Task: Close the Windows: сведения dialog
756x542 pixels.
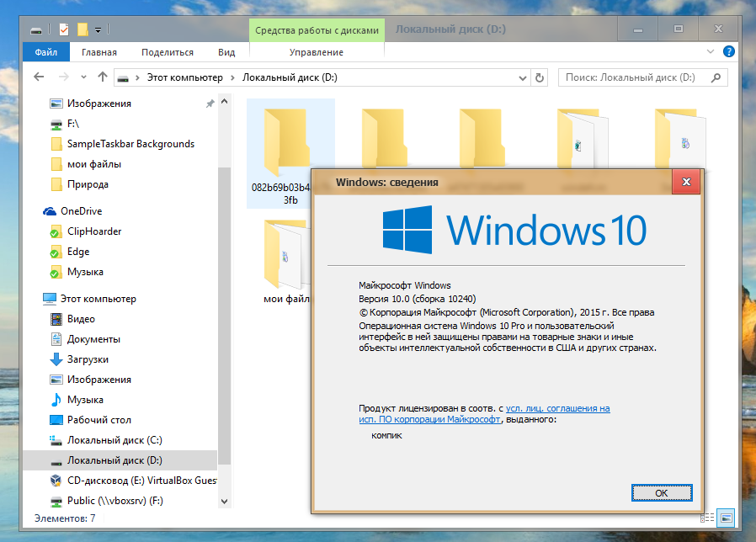Action: (x=686, y=182)
